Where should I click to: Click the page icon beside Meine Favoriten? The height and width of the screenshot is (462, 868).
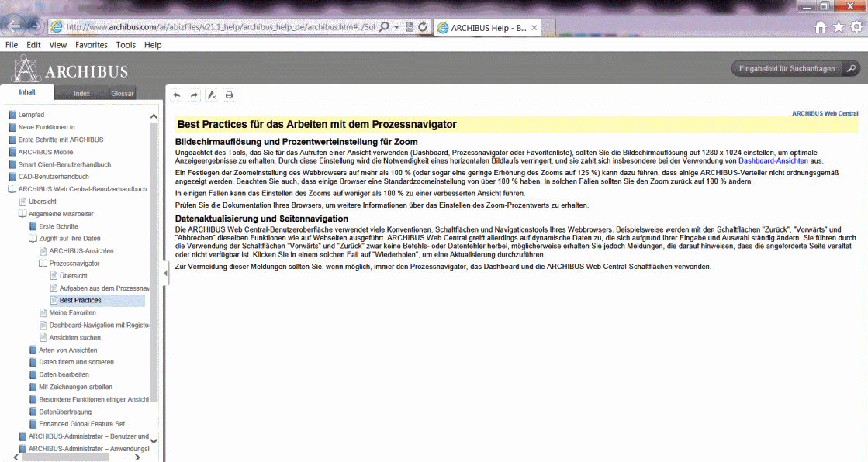43,313
